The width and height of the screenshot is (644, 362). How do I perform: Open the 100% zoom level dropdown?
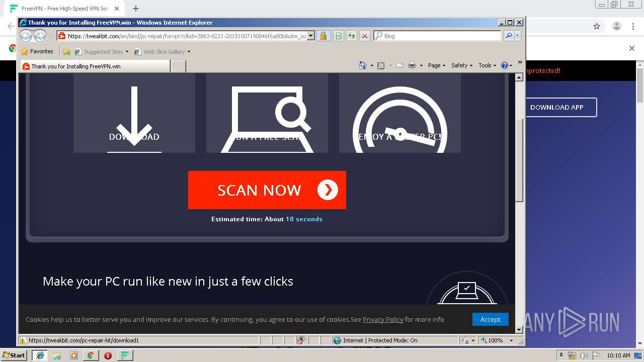point(497,340)
